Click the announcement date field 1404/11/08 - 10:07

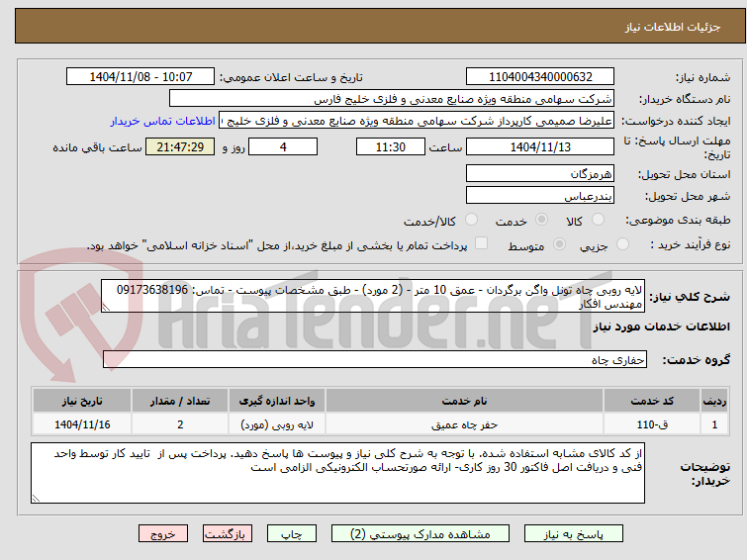(140, 77)
